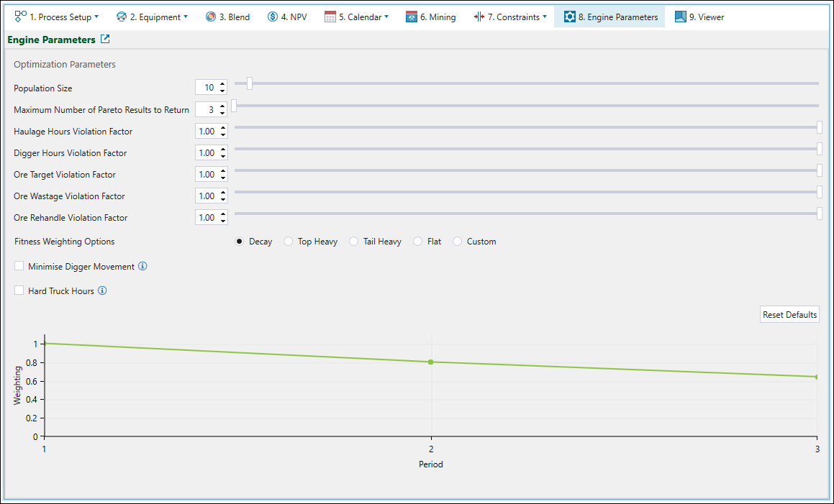Click the Calendar tab icon

(330, 17)
